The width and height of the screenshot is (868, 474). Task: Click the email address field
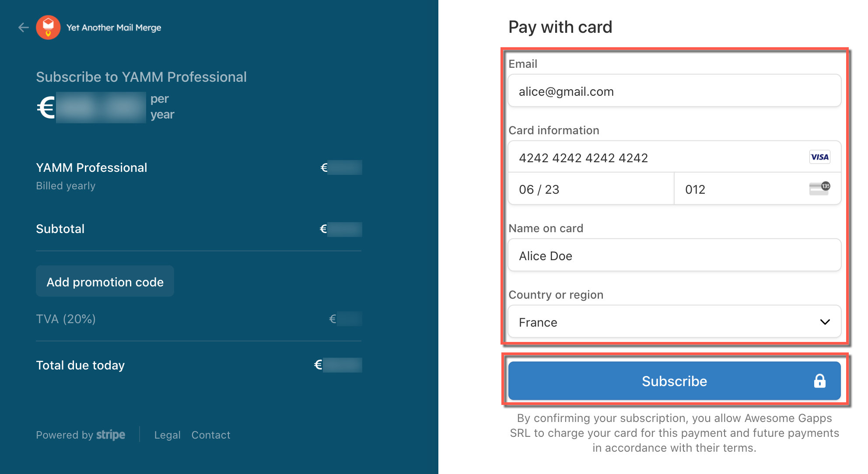(674, 91)
